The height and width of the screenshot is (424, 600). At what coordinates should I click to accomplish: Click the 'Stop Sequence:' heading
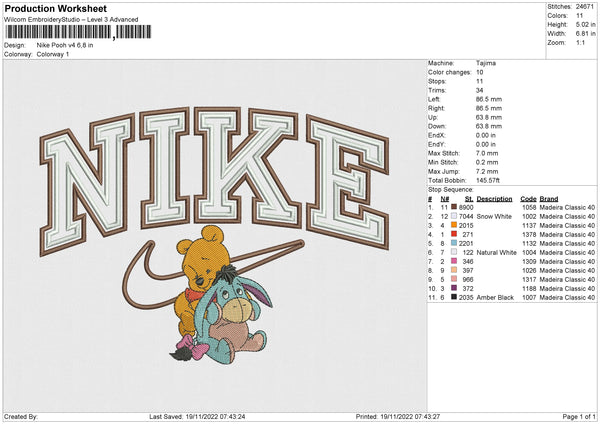[451, 189]
